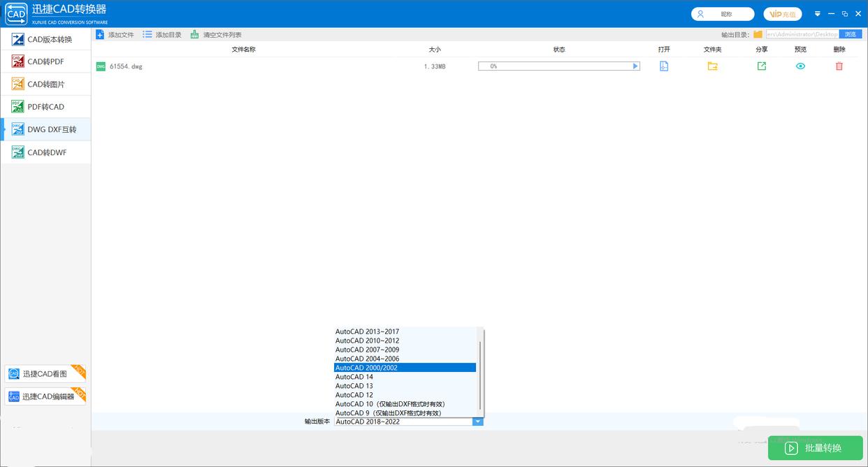Click the DWG file type icon
This screenshot has width=868, height=467.
click(101, 66)
